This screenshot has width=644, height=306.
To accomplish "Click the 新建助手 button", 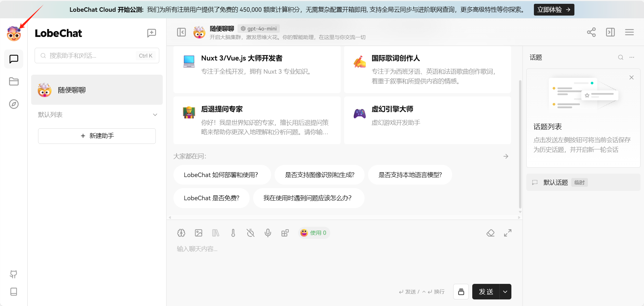I will tap(97, 136).
